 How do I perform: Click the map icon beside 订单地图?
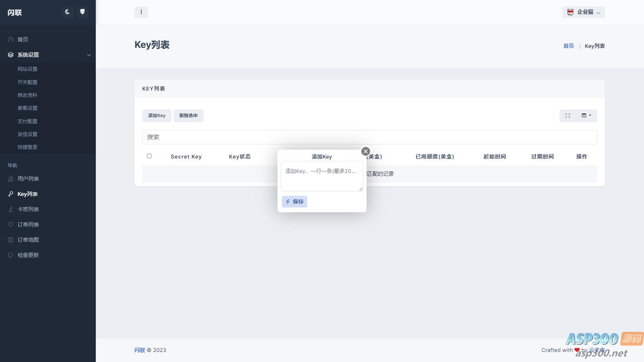11,240
